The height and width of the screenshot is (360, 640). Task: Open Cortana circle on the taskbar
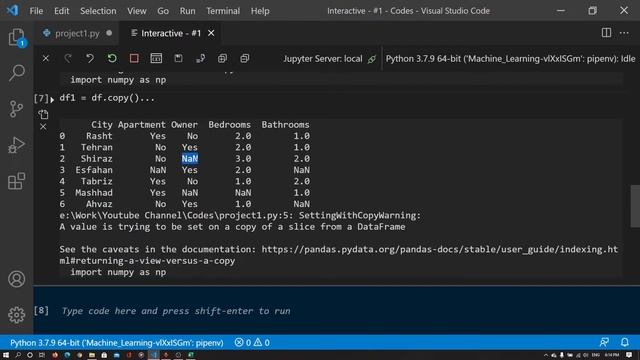click(x=30, y=355)
